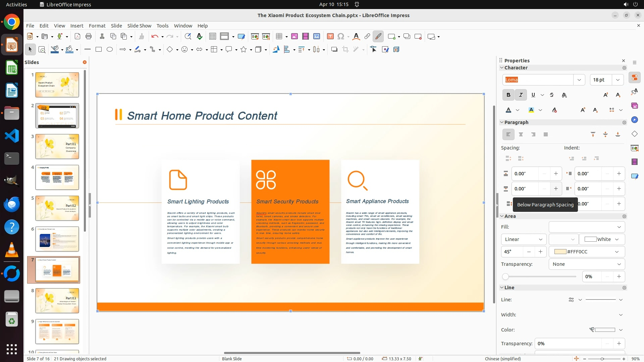The image size is (644, 362).
Task: Open the Format menu
Action: pyautogui.click(x=97, y=26)
